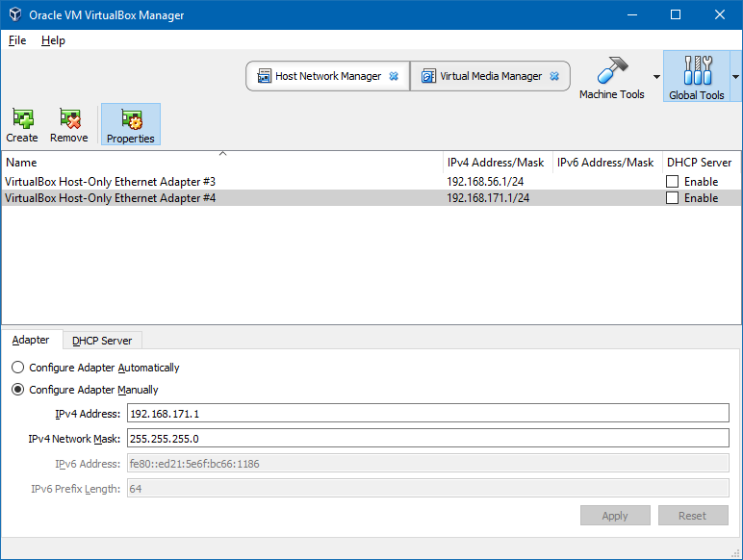
Task: Switch to the DHCP Server tab
Action: point(102,341)
